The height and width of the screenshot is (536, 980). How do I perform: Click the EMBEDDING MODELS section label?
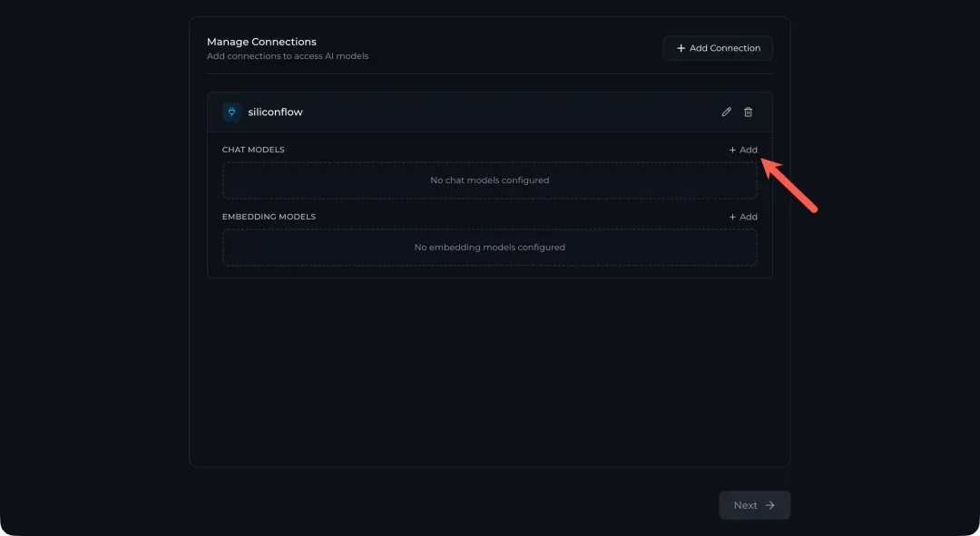(269, 217)
